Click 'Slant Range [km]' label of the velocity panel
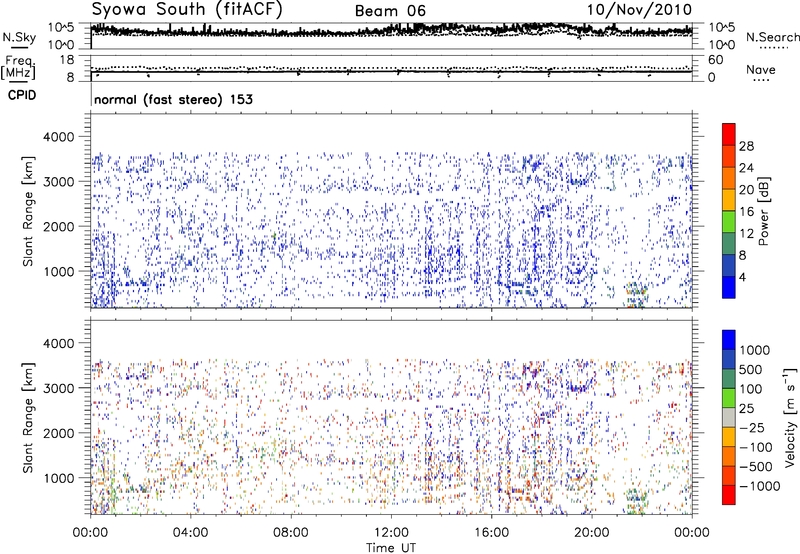 tap(28, 417)
